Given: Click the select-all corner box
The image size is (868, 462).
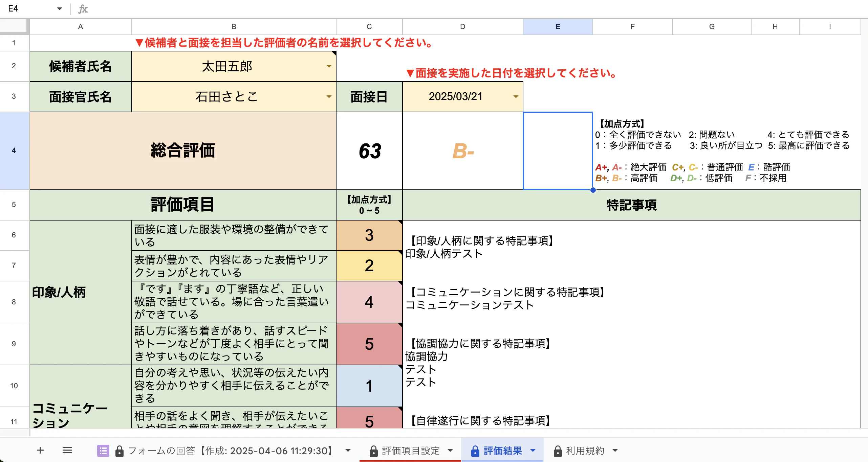Looking at the screenshot, I should point(14,26).
